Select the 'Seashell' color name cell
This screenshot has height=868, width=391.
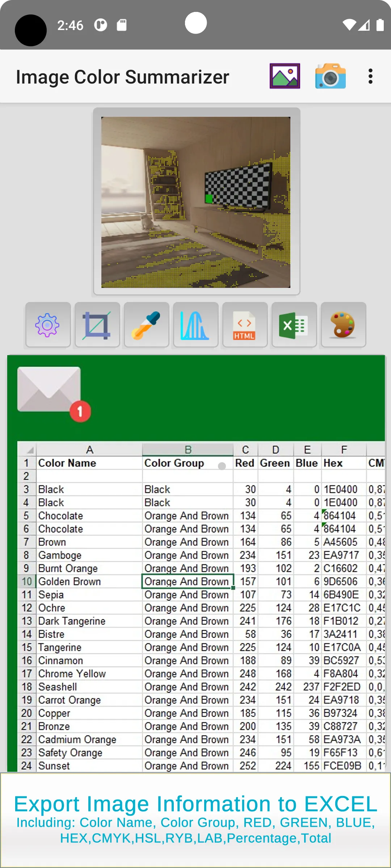89,687
